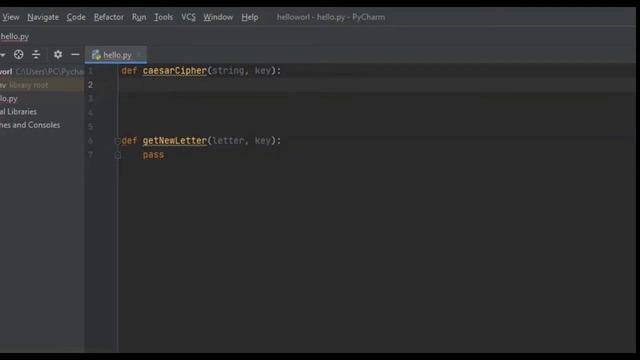Open the Help menu
This screenshot has width=640, height=360.
pyautogui.click(x=249, y=17)
